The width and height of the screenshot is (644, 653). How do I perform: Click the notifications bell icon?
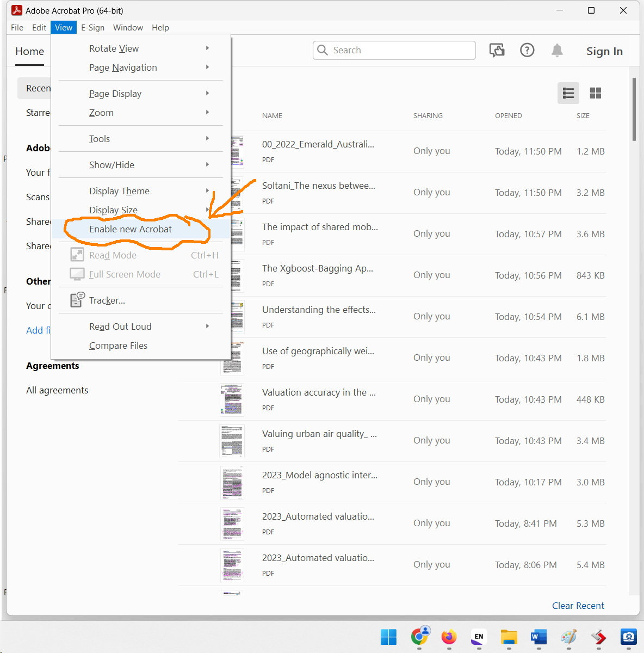click(x=556, y=50)
